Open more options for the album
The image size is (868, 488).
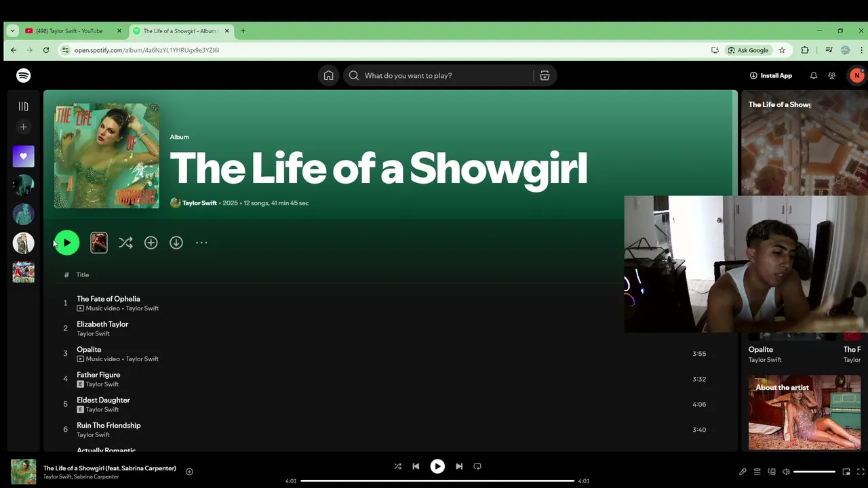201,243
